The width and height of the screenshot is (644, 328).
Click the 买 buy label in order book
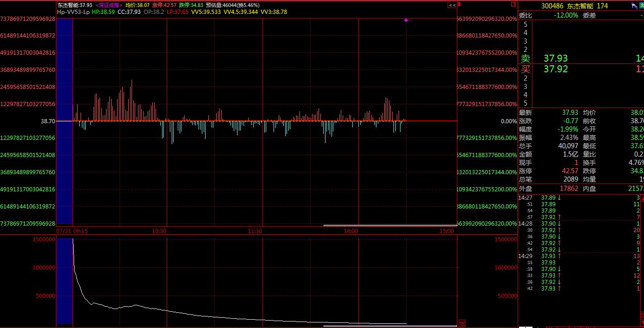525,69
